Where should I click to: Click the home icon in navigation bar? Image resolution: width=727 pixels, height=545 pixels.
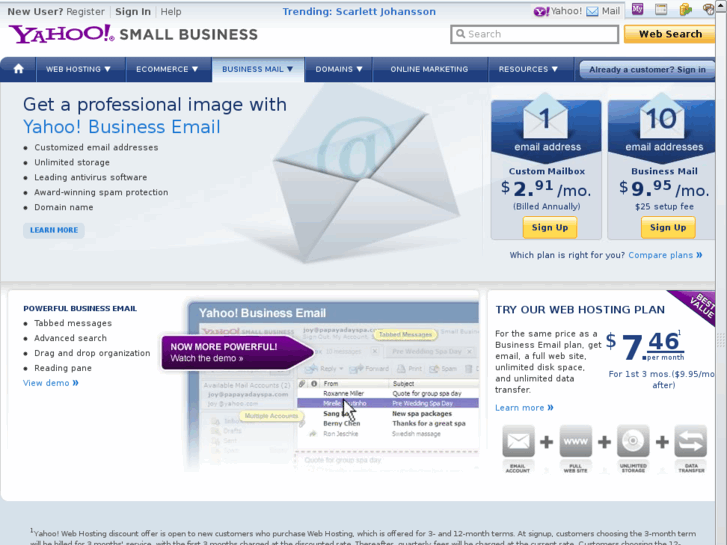pos(19,69)
